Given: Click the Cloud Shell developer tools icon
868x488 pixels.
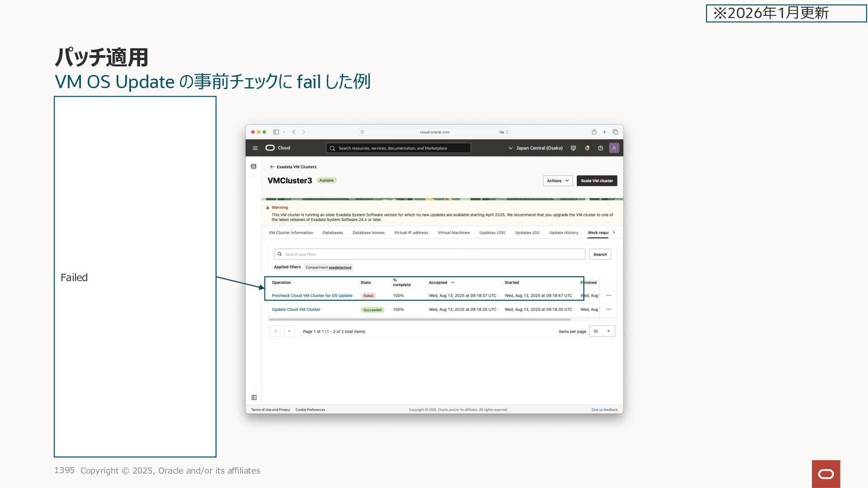Looking at the screenshot, I should tap(573, 148).
